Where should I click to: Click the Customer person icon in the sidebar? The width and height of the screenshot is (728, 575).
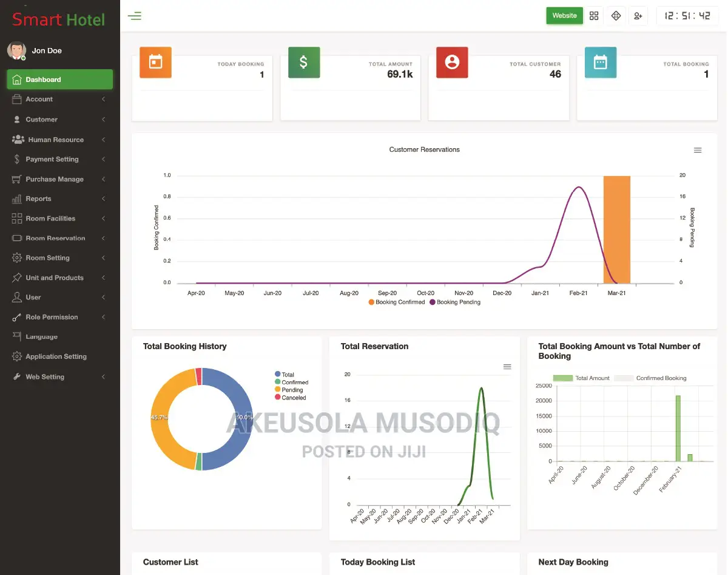click(17, 120)
